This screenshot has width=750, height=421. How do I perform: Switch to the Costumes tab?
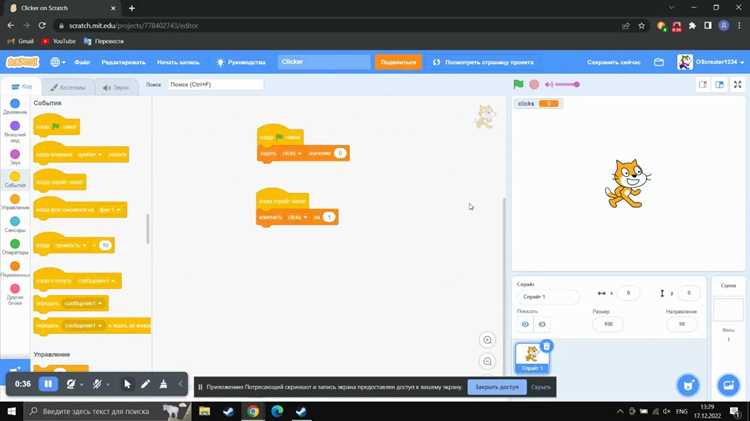tap(67, 87)
